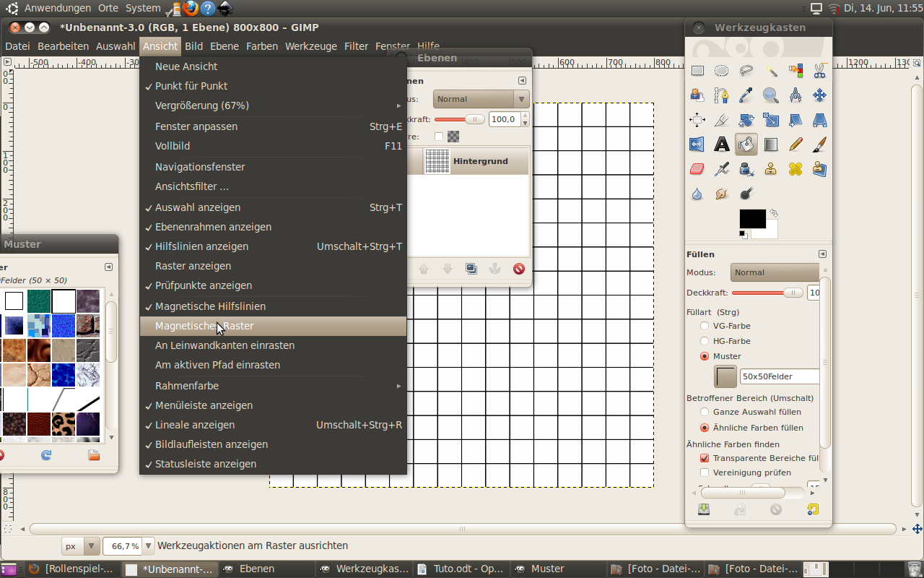Select the Select by Color tool

[x=796, y=71]
